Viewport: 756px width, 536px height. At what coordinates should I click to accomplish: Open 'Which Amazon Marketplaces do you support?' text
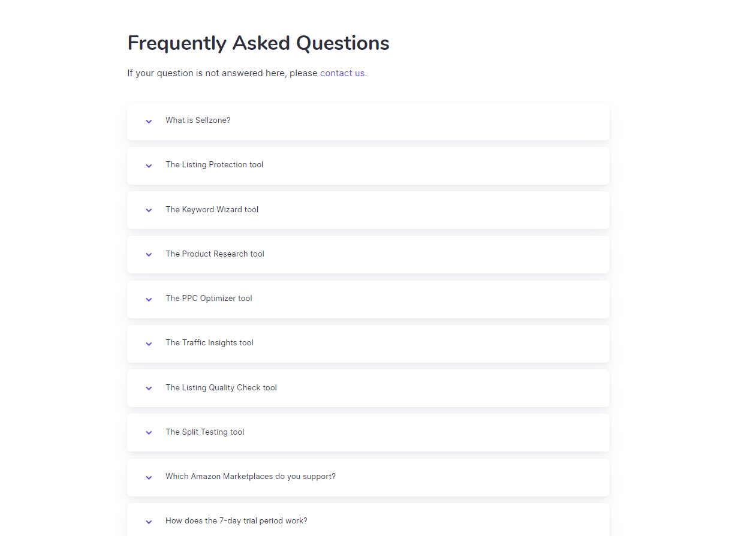(x=250, y=477)
